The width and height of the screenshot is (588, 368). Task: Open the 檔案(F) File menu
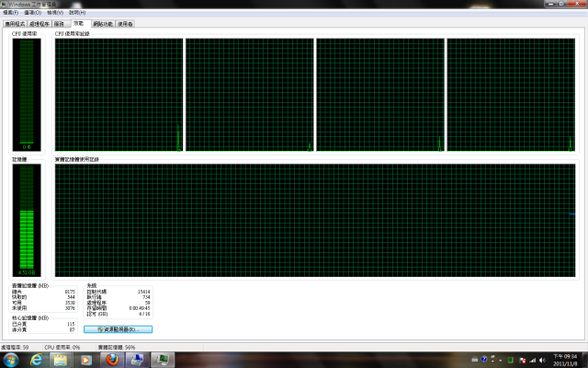pos(10,12)
